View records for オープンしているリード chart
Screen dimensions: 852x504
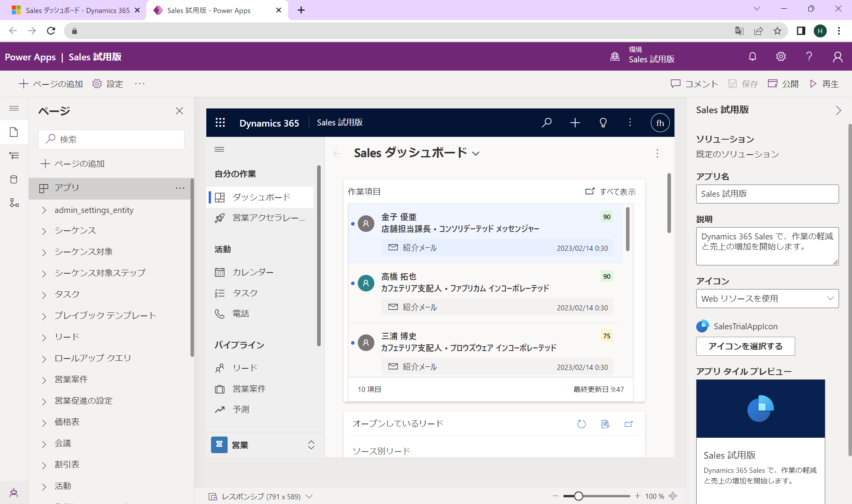pyautogui.click(x=605, y=424)
